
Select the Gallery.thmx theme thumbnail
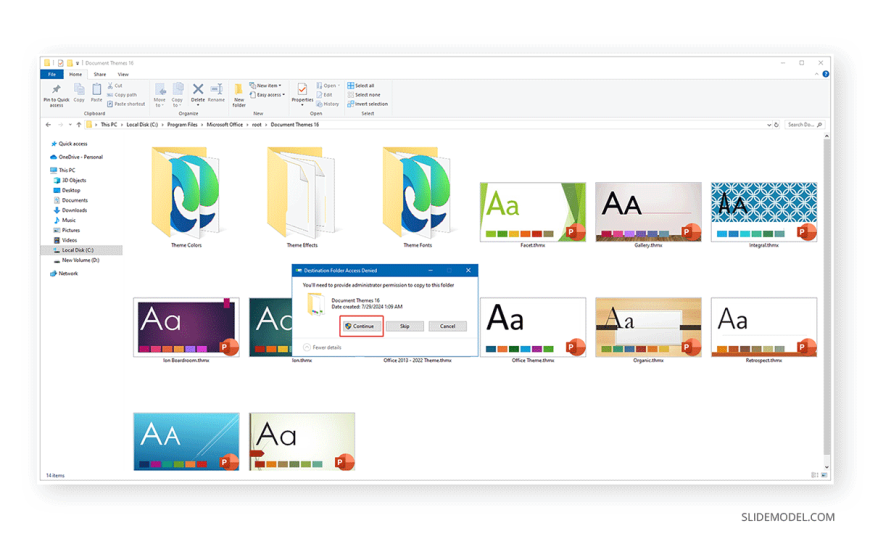(x=648, y=211)
